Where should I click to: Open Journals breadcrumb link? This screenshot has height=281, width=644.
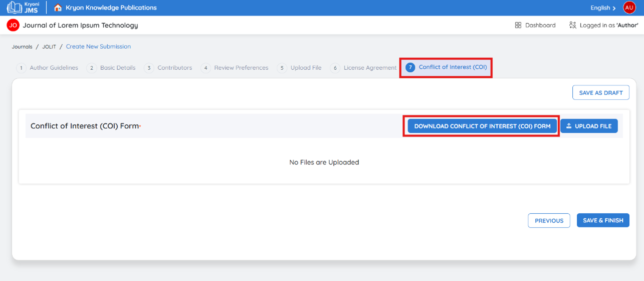(x=22, y=47)
